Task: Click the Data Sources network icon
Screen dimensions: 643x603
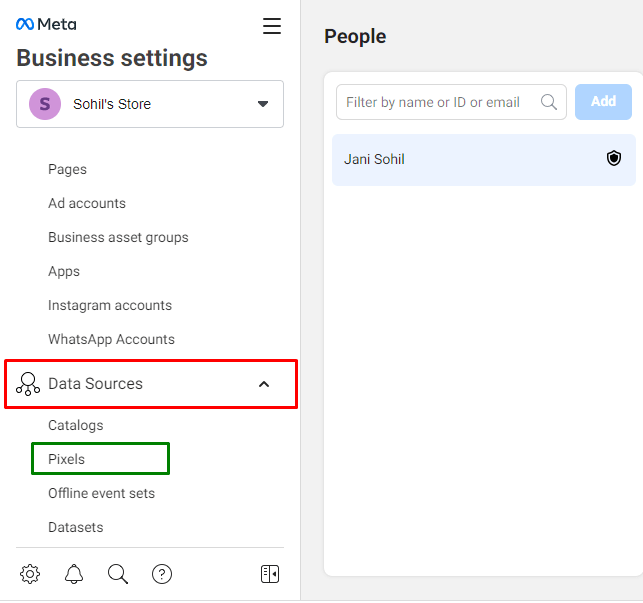Action: pos(28,384)
